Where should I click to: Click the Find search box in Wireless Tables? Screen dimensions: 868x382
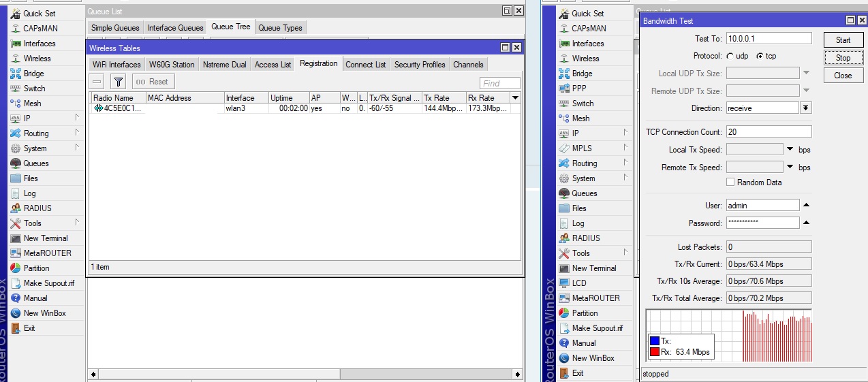tap(500, 83)
